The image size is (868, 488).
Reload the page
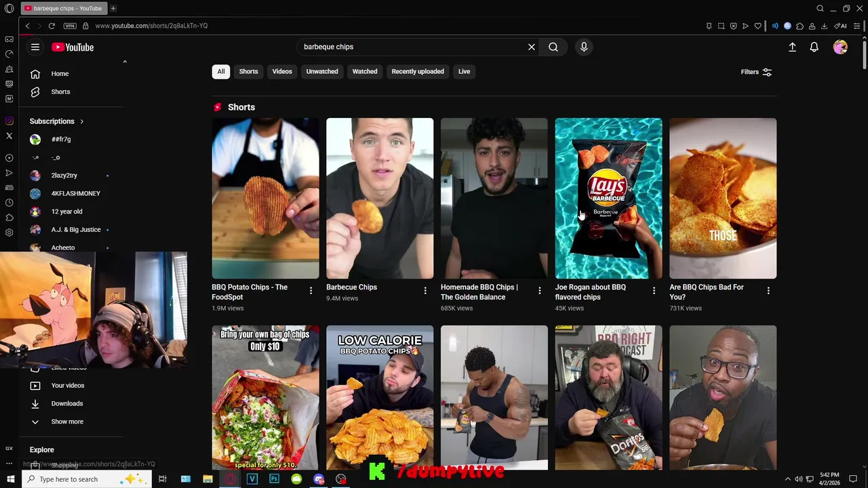[x=52, y=26]
